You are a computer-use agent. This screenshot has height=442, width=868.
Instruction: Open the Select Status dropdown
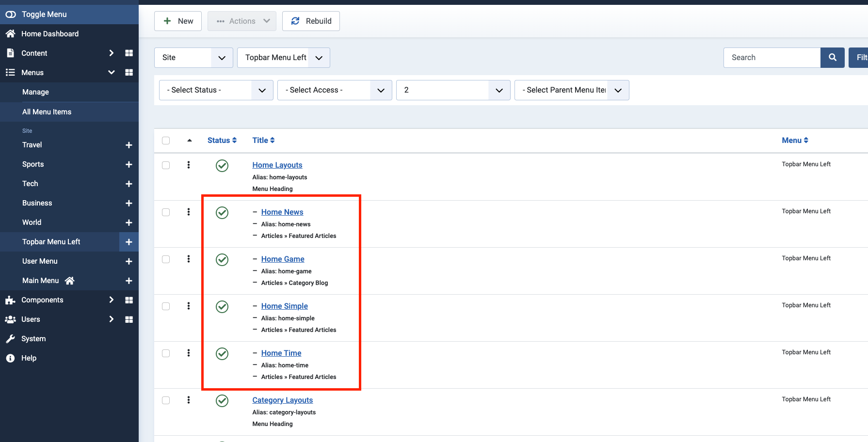(216, 90)
